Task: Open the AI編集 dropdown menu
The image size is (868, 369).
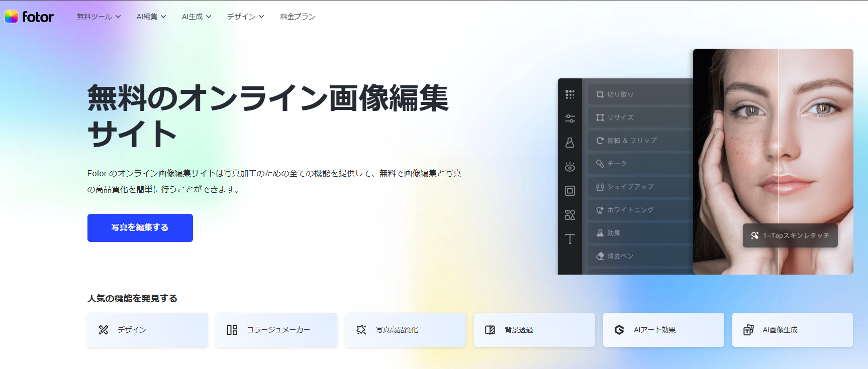Action: pyautogui.click(x=151, y=17)
